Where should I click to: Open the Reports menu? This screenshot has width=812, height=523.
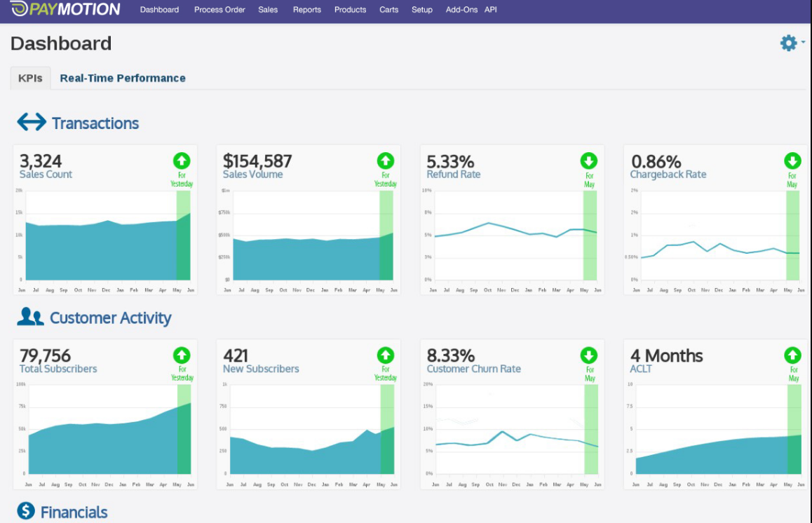[306, 9]
